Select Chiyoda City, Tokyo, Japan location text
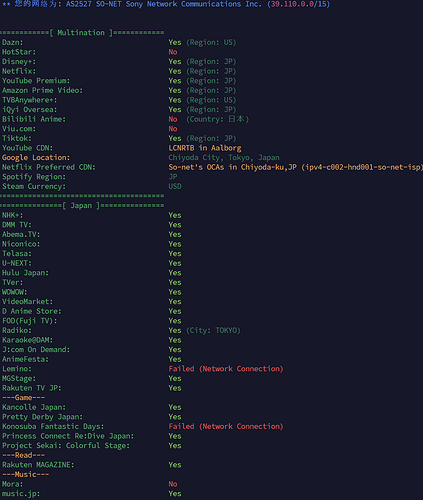Image resolution: width=423 pixels, height=500 pixels. click(x=224, y=157)
